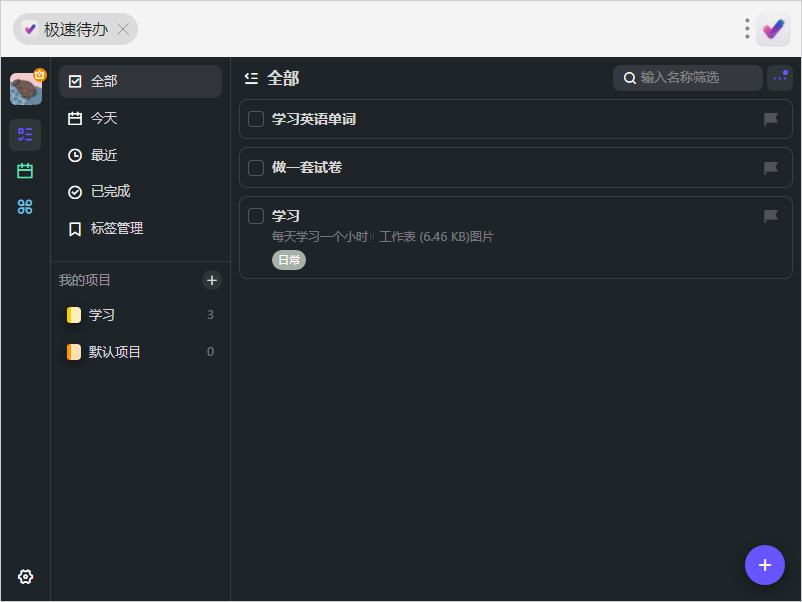This screenshot has height=602, width=802.
Task: Open settings gear at bottom left
Action: tap(25, 576)
